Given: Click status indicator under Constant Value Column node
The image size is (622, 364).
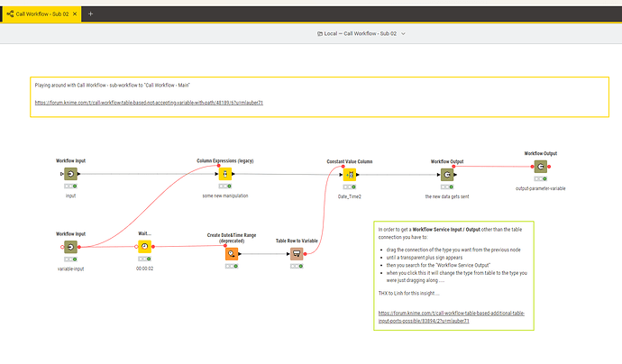Looking at the screenshot, I should [x=350, y=187].
